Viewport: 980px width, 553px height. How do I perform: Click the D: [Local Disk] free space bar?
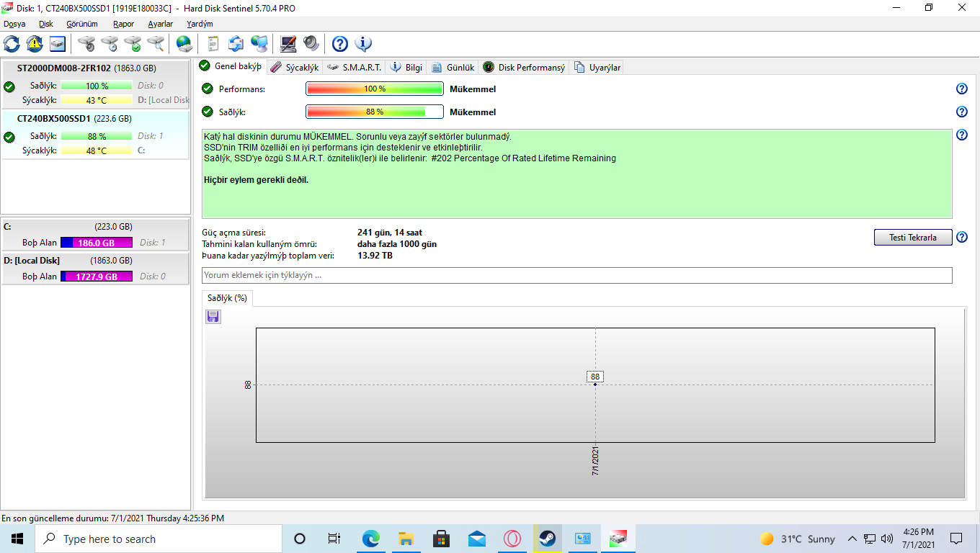pyautogui.click(x=97, y=276)
